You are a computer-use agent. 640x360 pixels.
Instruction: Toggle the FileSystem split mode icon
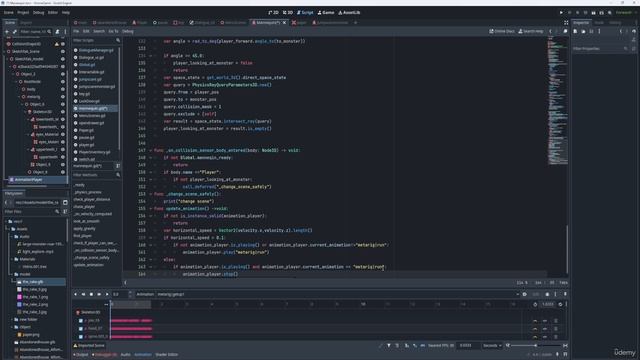point(65,202)
